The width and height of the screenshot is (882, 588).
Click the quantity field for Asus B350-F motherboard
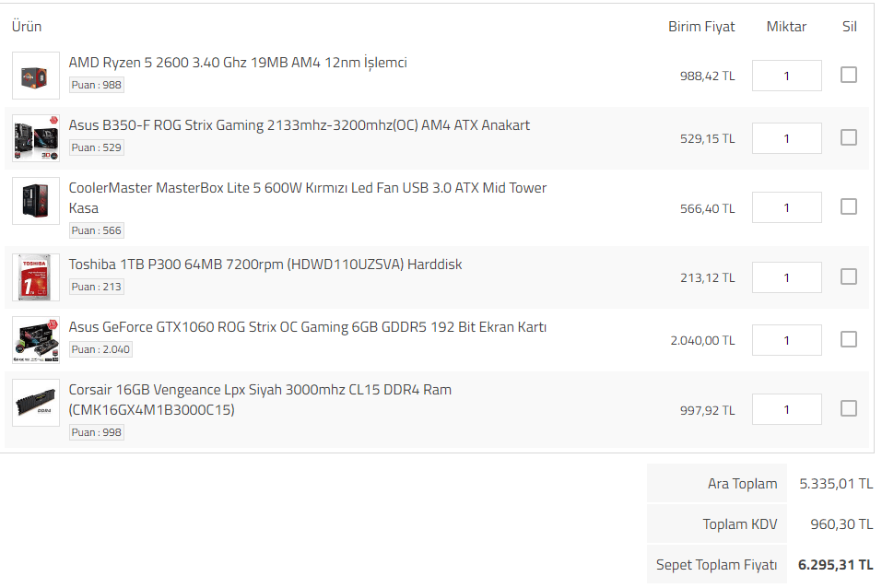[x=786, y=138]
